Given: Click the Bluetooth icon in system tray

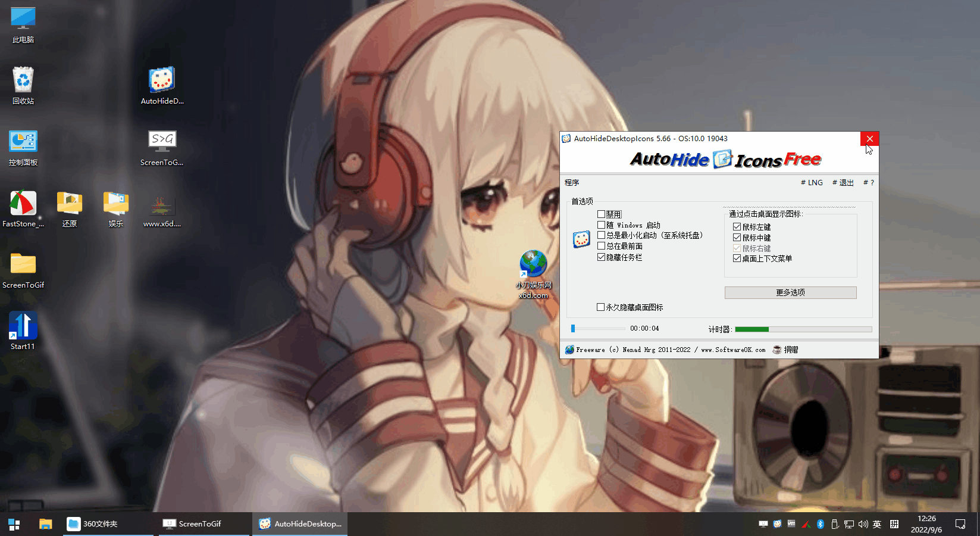Looking at the screenshot, I should (x=820, y=524).
